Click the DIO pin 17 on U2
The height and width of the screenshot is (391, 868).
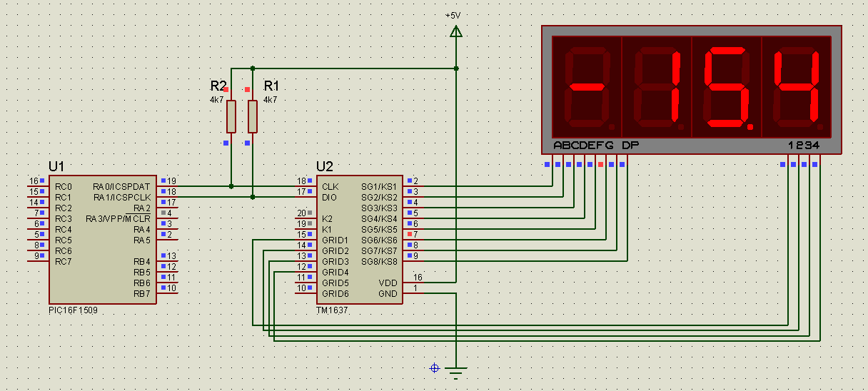306,198
